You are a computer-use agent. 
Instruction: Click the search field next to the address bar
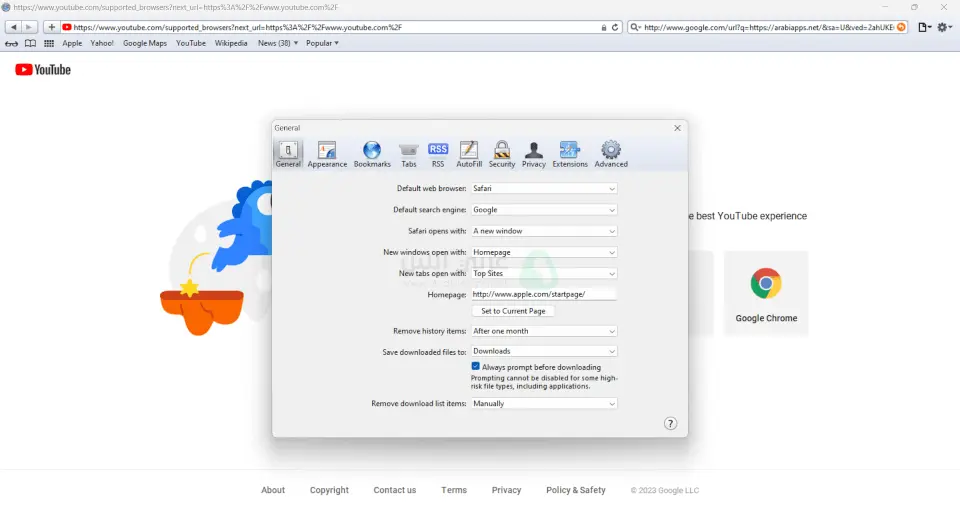pyautogui.click(x=768, y=28)
